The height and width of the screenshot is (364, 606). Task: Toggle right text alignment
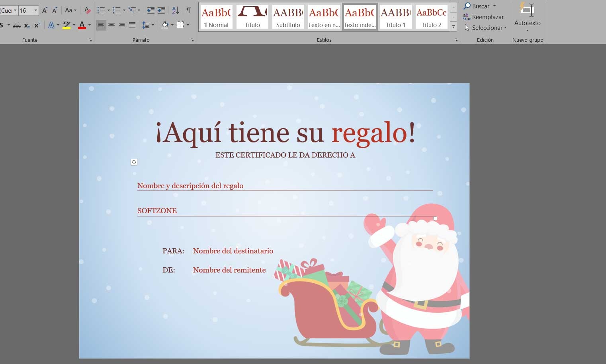click(x=122, y=25)
